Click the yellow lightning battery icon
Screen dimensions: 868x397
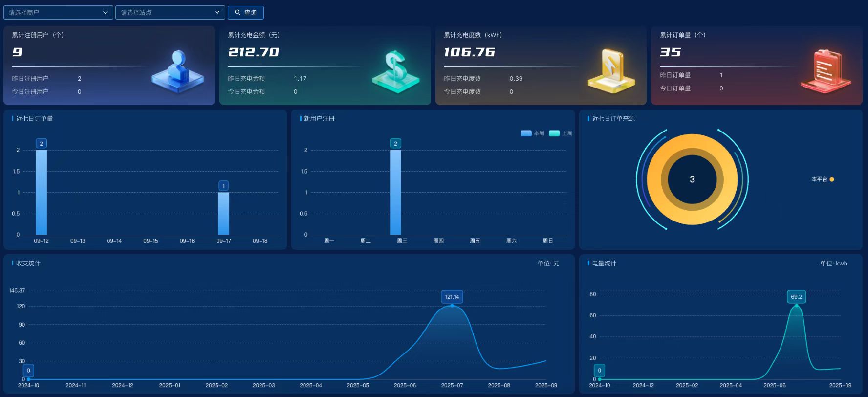coord(611,71)
